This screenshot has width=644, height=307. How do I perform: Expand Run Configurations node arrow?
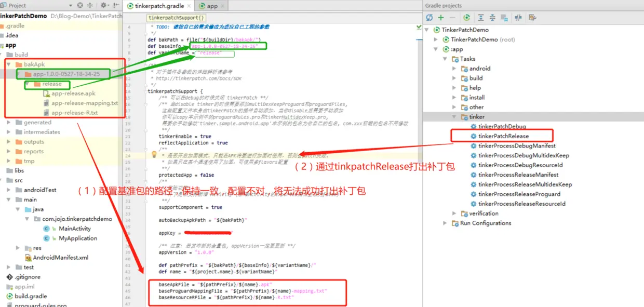[x=445, y=223]
